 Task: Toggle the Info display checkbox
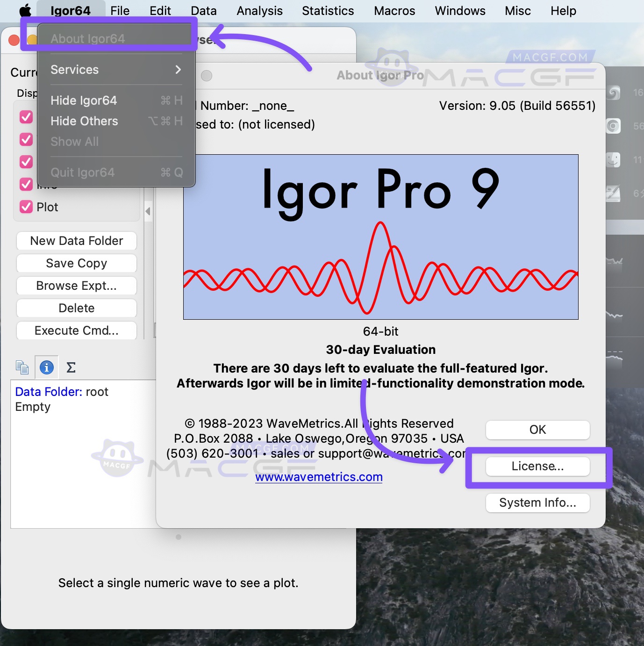(x=26, y=185)
